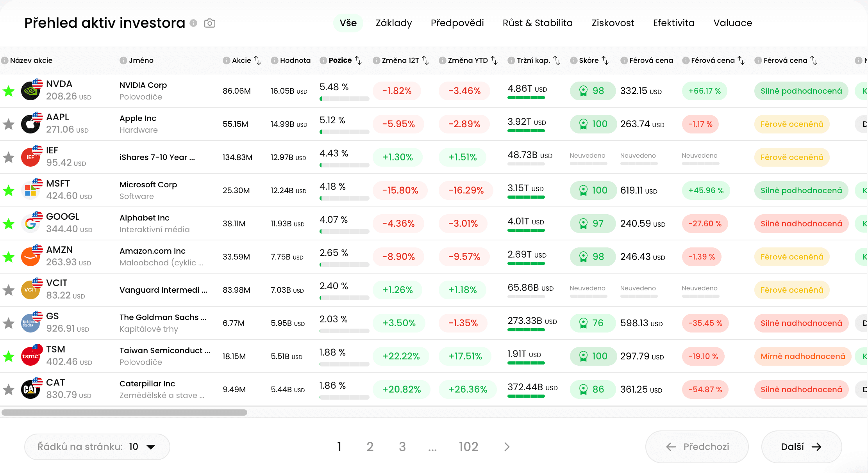Click the Apple company logo icon
This screenshot has height=473, width=868.
pyautogui.click(x=30, y=124)
